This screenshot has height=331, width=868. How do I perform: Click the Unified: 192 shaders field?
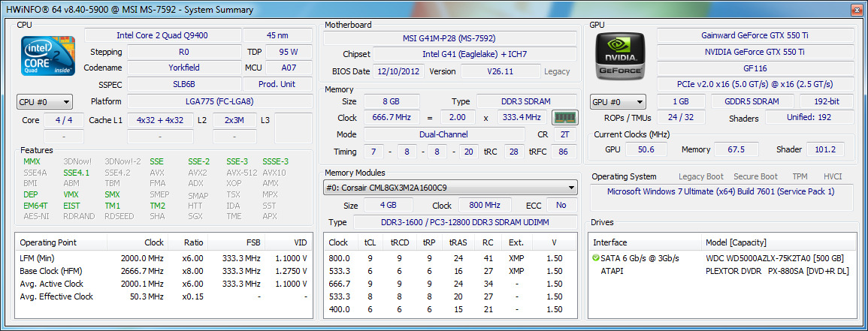pyautogui.click(x=809, y=118)
